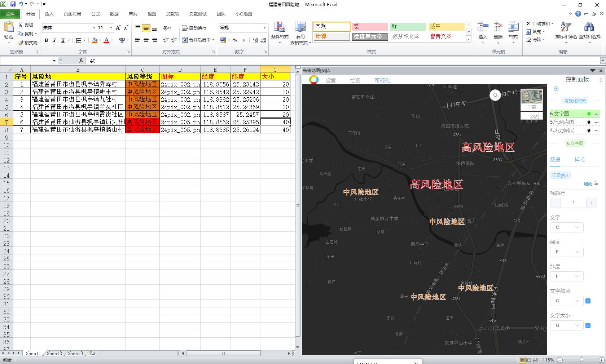Image resolution: width=606 pixels, height=364 pixels.
Task: Switch to the 页面布局 ribbon tab
Action: tap(73, 14)
